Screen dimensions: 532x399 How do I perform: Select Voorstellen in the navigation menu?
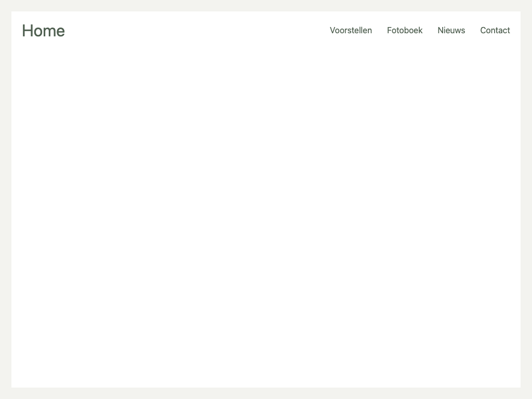coord(351,30)
